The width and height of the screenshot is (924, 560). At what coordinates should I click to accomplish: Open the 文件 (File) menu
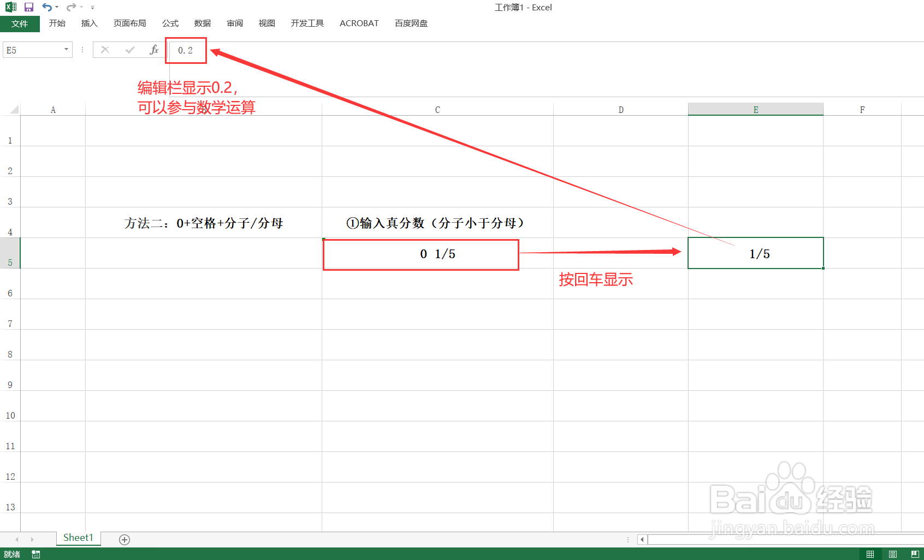coord(20,23)
